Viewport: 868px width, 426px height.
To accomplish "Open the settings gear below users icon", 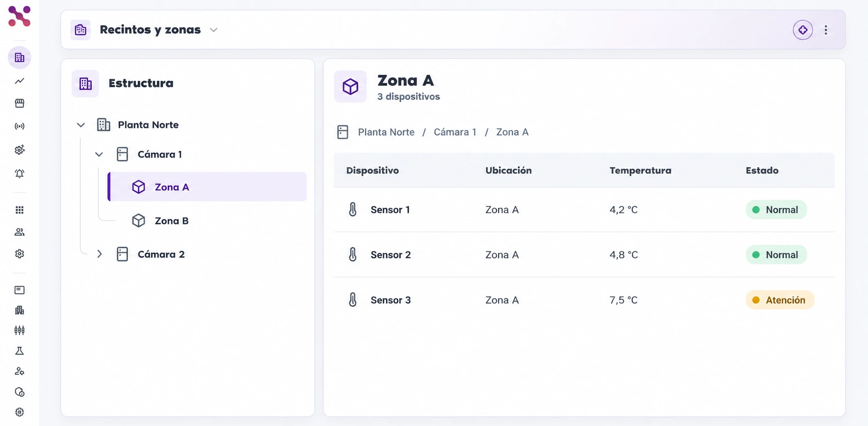I will tap(19, 254).
